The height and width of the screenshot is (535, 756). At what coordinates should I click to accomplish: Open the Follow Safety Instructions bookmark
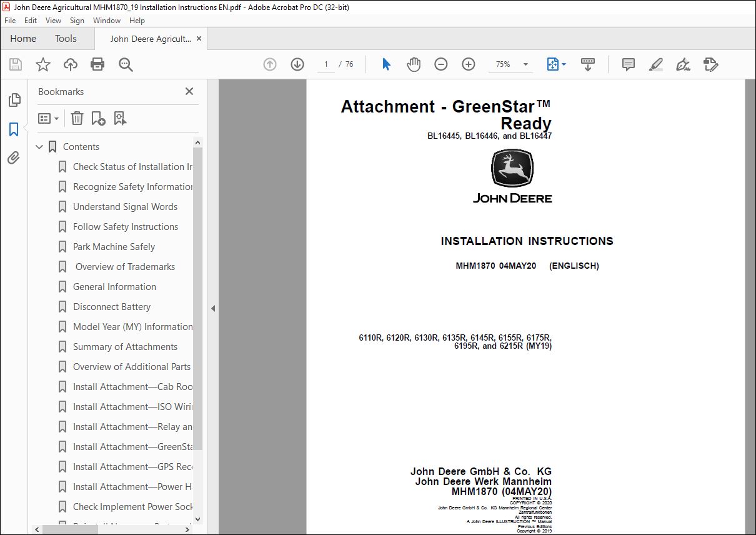tap(126, 227)
